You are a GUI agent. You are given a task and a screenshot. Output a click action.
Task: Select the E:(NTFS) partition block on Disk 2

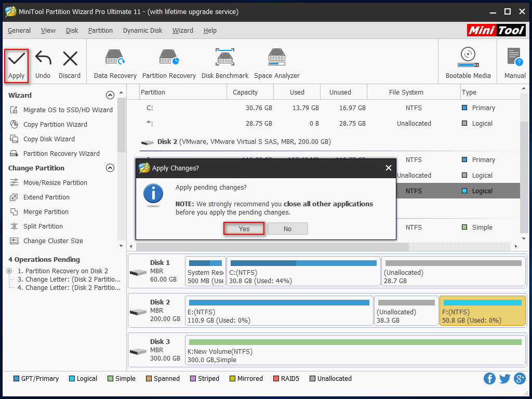[x=279, y=311]
